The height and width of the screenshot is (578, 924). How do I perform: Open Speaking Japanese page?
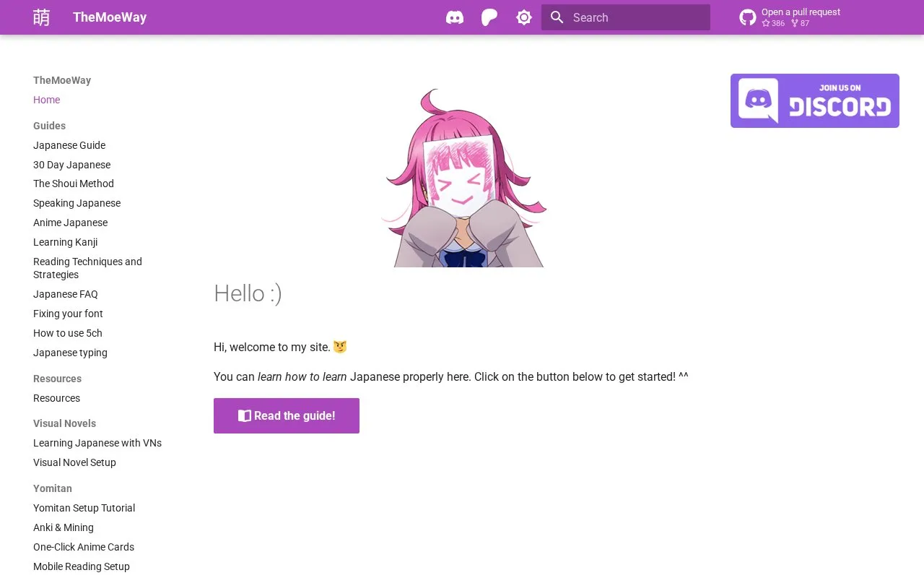[x=77, y=203]
